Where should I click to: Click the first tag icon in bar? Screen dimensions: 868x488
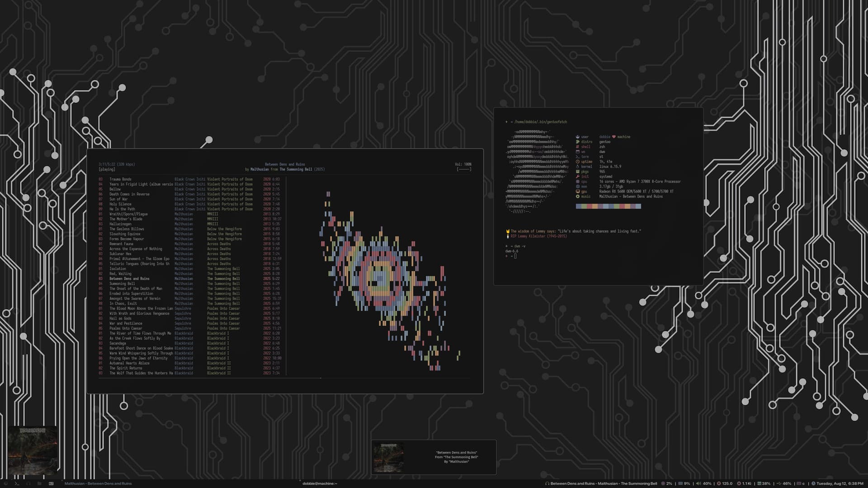[6, 483]
